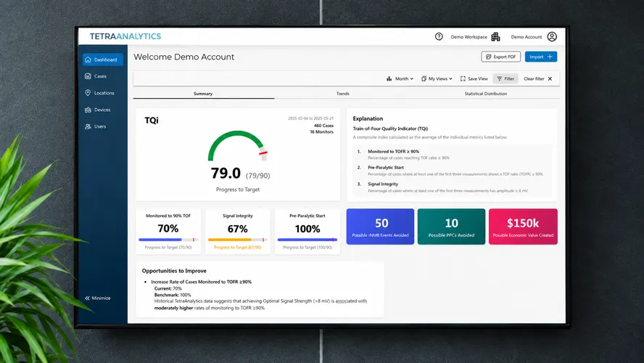The height and width of the screenshot is (363, 644).
Task: Click the bar chart icon beside Month
Action: tap(389, 78)
